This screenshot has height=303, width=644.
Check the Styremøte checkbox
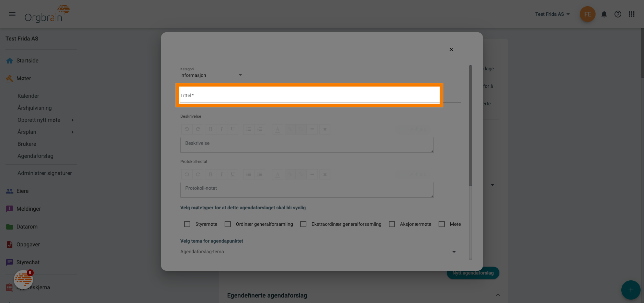coord(187,224)
